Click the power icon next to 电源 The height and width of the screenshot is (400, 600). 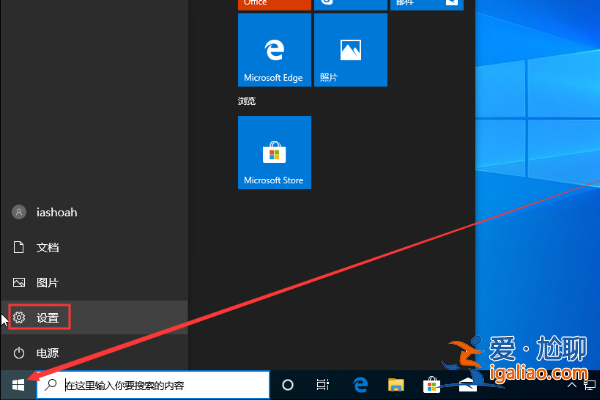pyautogui.click(x=19, y=353)
